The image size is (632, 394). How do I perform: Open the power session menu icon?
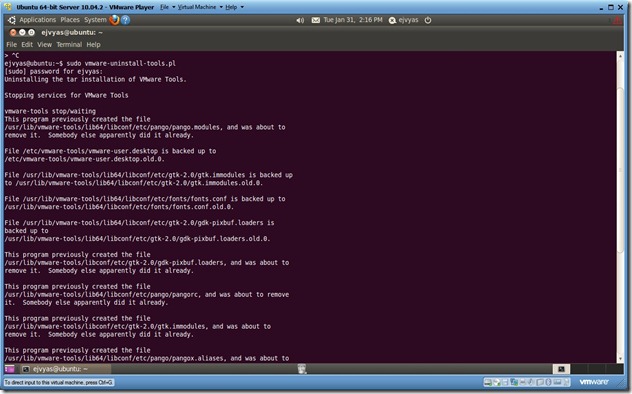[428, 20]
